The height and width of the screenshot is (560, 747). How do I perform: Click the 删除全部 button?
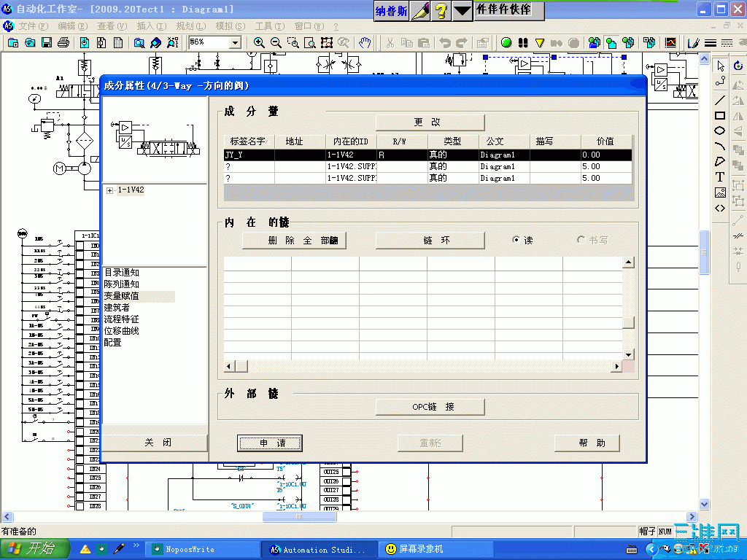[294, 241]
